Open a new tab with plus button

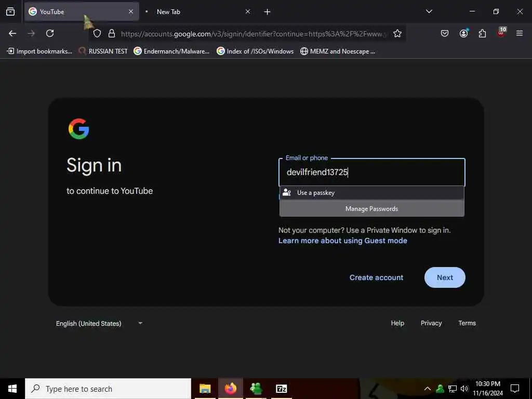tap(268, 12)
